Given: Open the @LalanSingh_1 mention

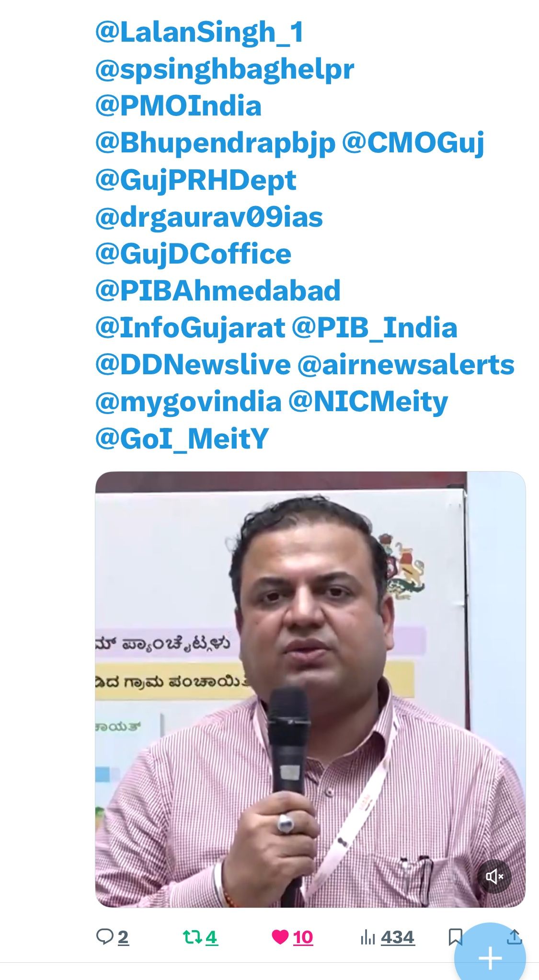Looking at the screenshot, I should point(199,33).
